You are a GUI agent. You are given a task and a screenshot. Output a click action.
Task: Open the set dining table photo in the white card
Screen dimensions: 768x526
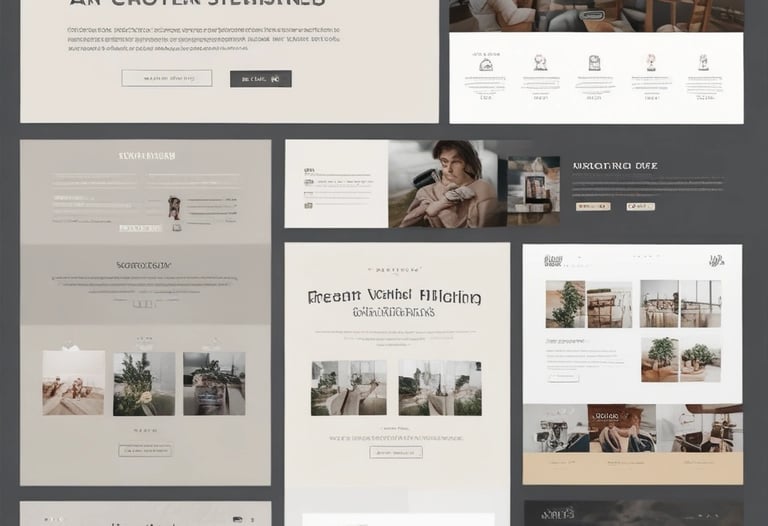point(659,304)
